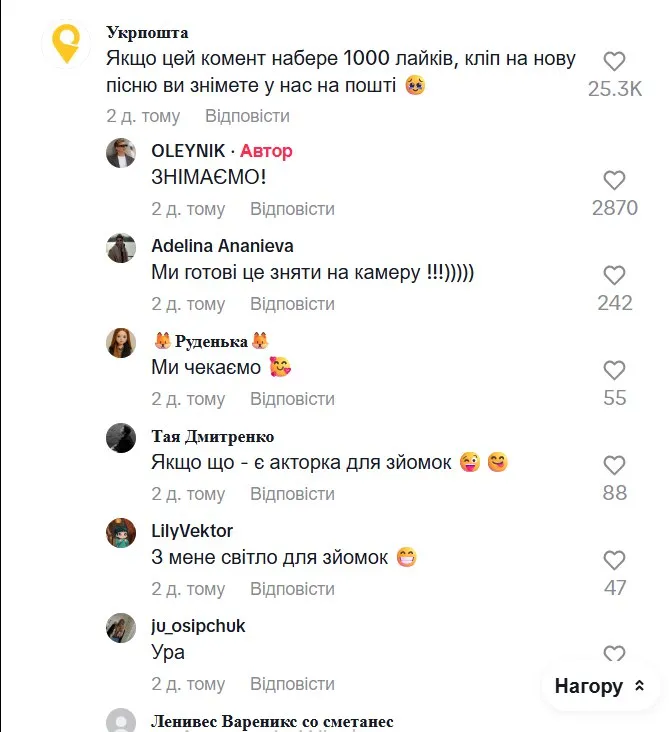This screenshot has height=732, width=669.
Task: Like OLEYNIK's reply "ЗНІМАЄМО!"
Action: coord(614,181)
